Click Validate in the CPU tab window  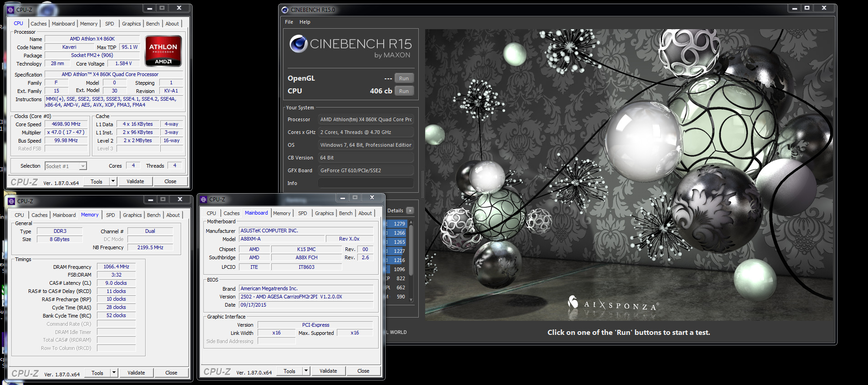[x=135, y=181]
